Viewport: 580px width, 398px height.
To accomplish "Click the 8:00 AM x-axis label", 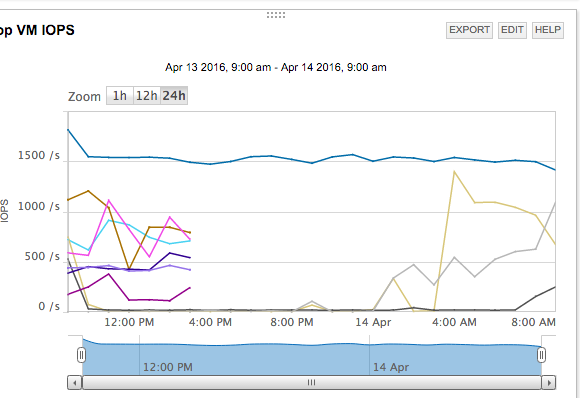I will 533,322.
